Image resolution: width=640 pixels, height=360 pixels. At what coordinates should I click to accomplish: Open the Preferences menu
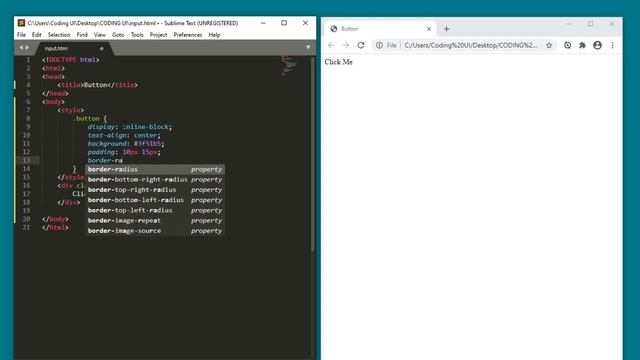click(188, 35)
